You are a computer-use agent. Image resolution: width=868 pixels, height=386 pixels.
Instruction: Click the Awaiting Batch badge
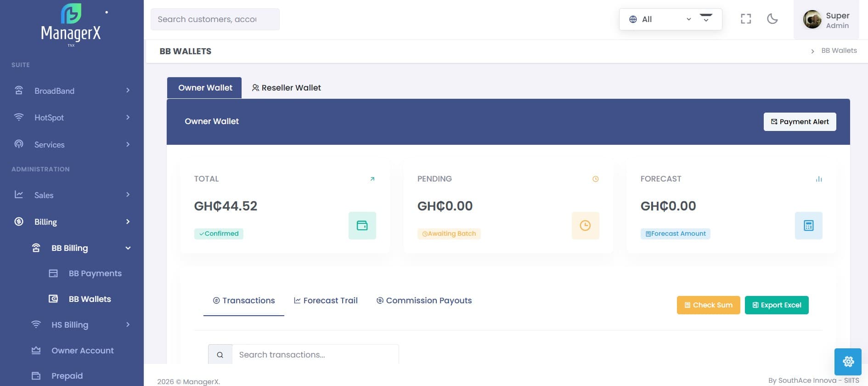[449, 233]
